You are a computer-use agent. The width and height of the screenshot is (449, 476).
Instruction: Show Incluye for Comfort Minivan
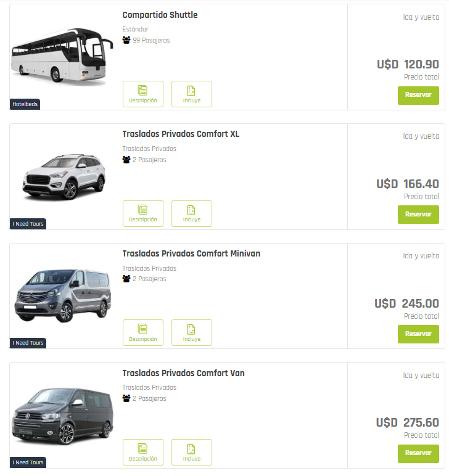click(x=192, y=332)
